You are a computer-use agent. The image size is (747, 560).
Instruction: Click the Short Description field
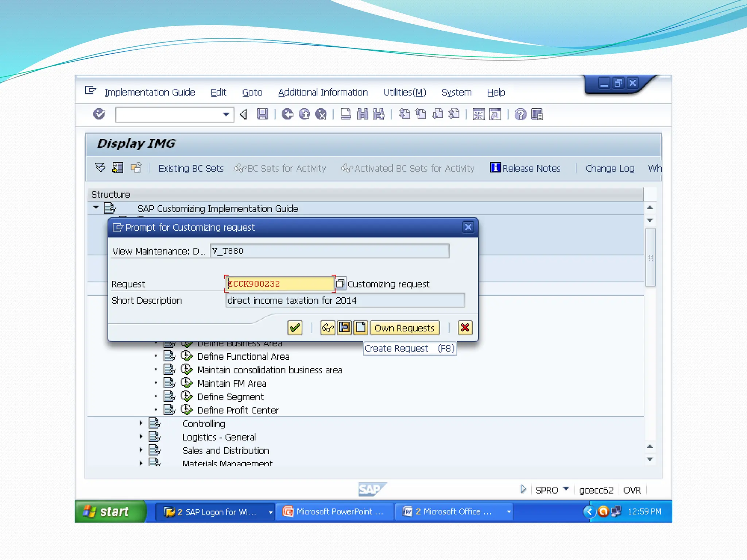click(x=345, y=300)
